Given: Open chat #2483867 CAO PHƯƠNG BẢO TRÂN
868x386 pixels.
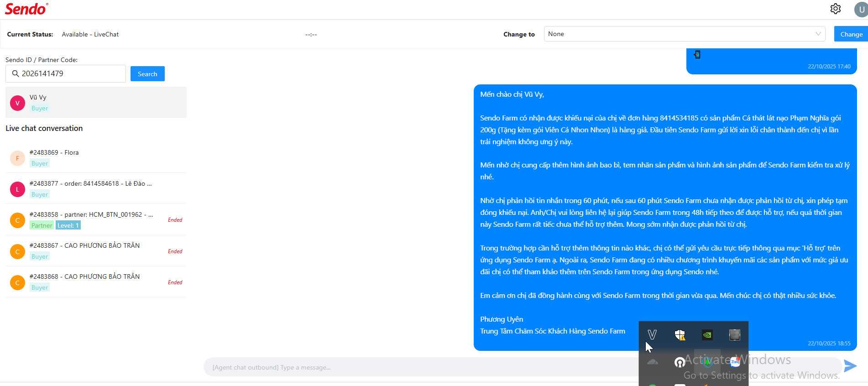Looking at the screenshot, I should (96, 251).
